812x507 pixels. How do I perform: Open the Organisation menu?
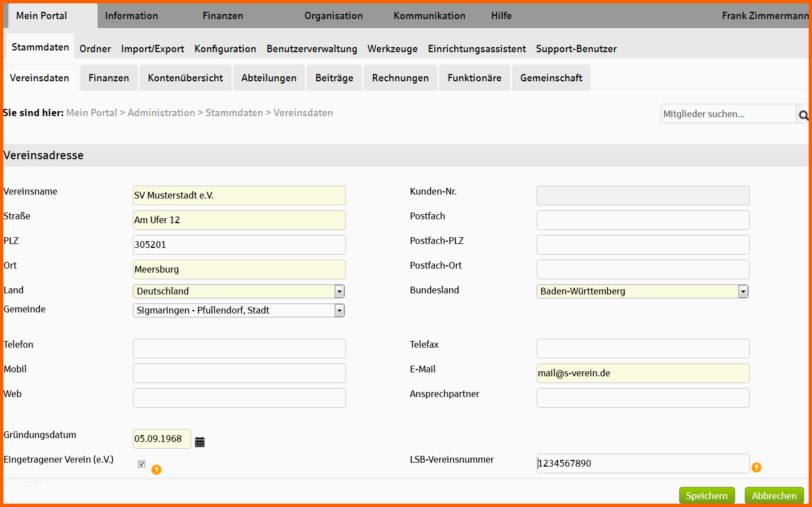[334, 16]
